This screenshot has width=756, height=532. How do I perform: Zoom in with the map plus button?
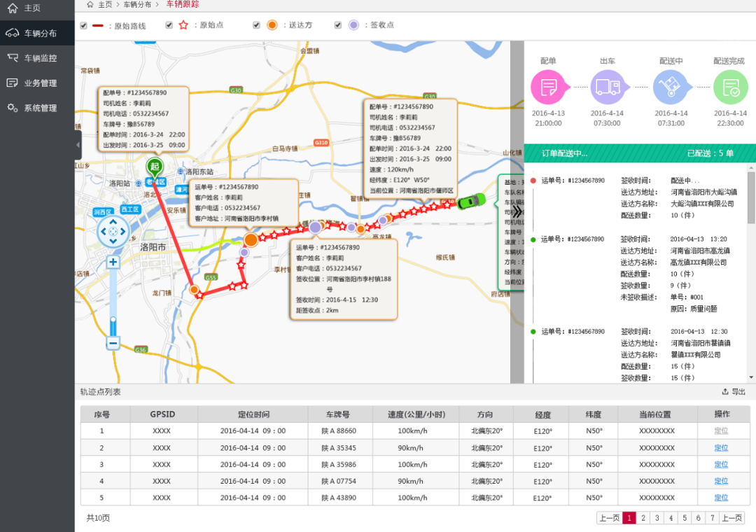click(x=113, y=262)
